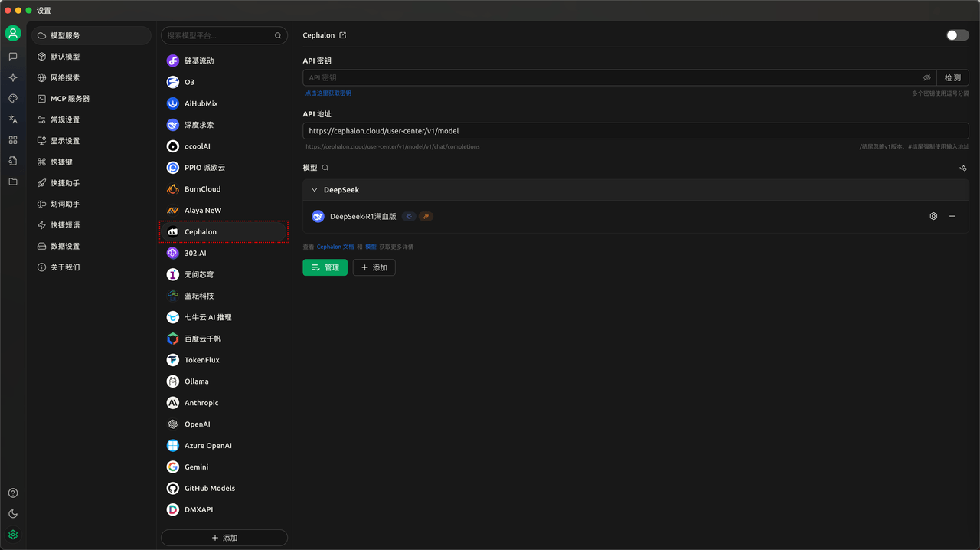
Task: Toggle API key visibility eye icon
Action: [x=926, y=78]
